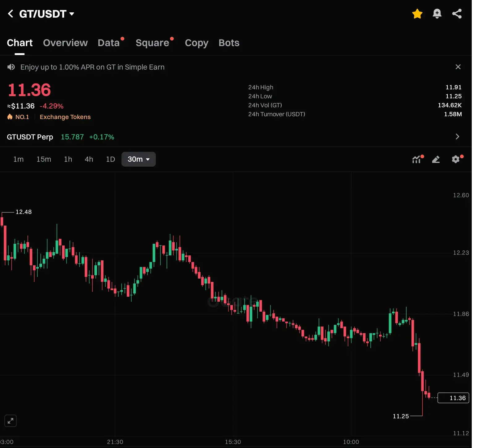Click the 12.60 price axis label

[461, 195]
